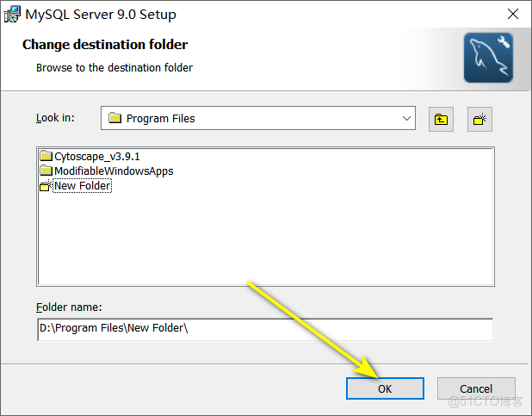
Task: Click the Up One Level folder icon
Action: 441,119
